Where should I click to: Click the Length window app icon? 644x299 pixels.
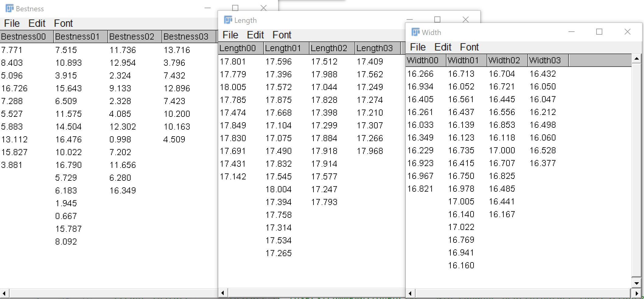pos(228,20)
